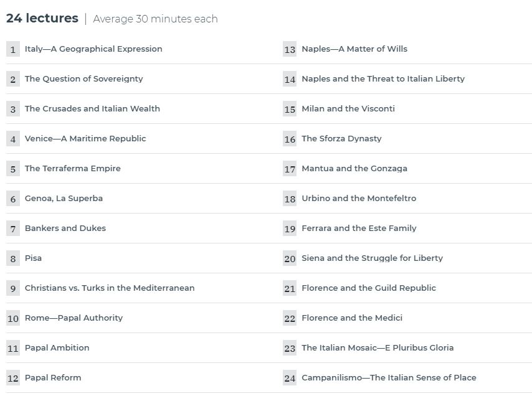Image resolution: width=532 pixels, height=396 pixels.
Task: Open The Sforza Dynasty lecture
Action: coord(341,139)
